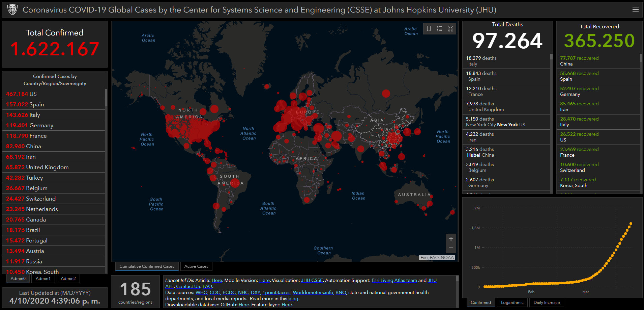Select Italy in the deaths list
The width and height of the screenshot is (644, 310).
[x=481, y=61]
